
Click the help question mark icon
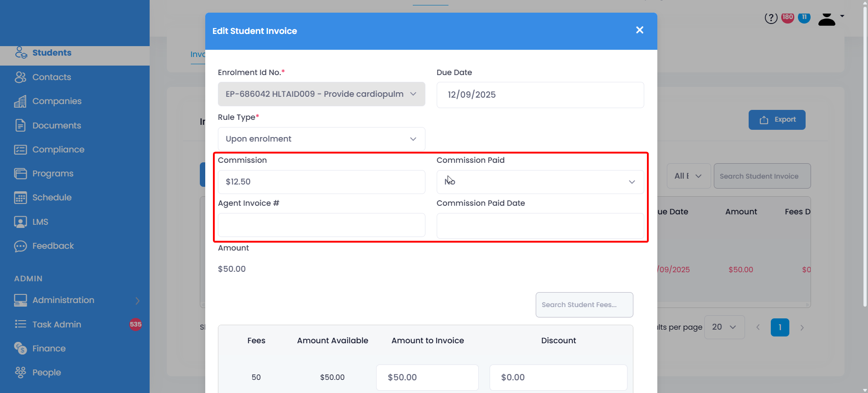pos(771,18)
